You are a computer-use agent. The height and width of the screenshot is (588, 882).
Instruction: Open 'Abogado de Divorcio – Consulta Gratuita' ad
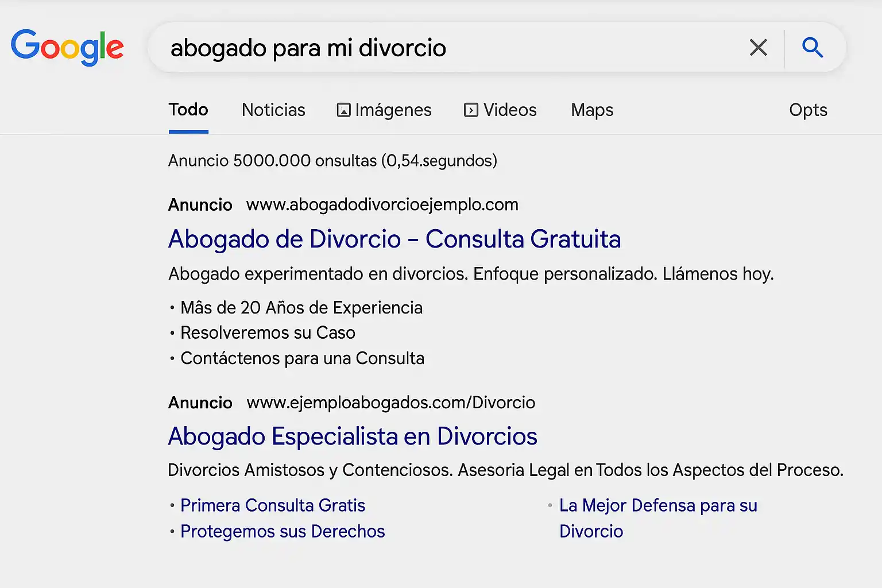(394, 239)
